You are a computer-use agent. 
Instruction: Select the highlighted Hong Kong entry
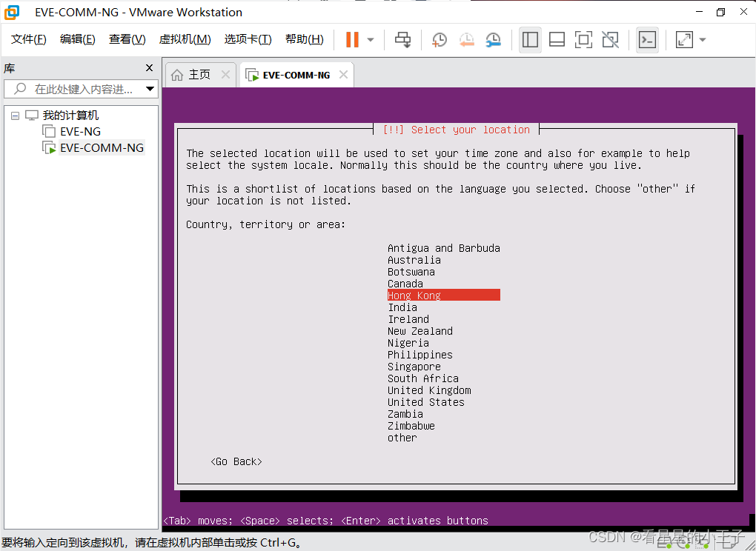[443, 295]
